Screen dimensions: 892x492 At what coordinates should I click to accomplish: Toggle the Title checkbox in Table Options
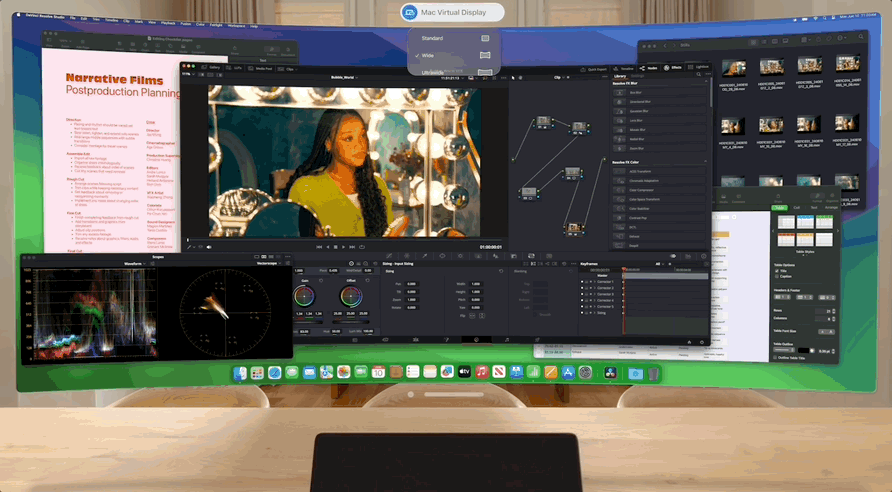pyautogui.click(x=777, y=271)
